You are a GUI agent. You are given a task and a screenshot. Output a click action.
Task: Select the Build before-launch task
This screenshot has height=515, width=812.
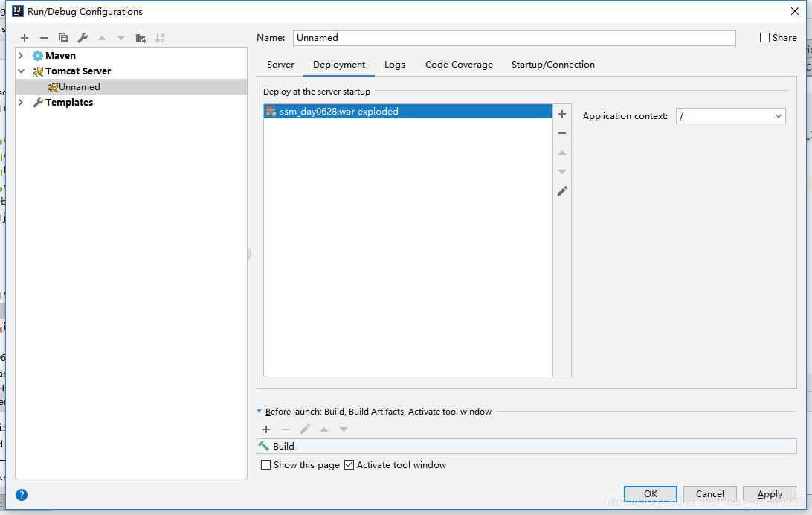[x=526, y=446]
